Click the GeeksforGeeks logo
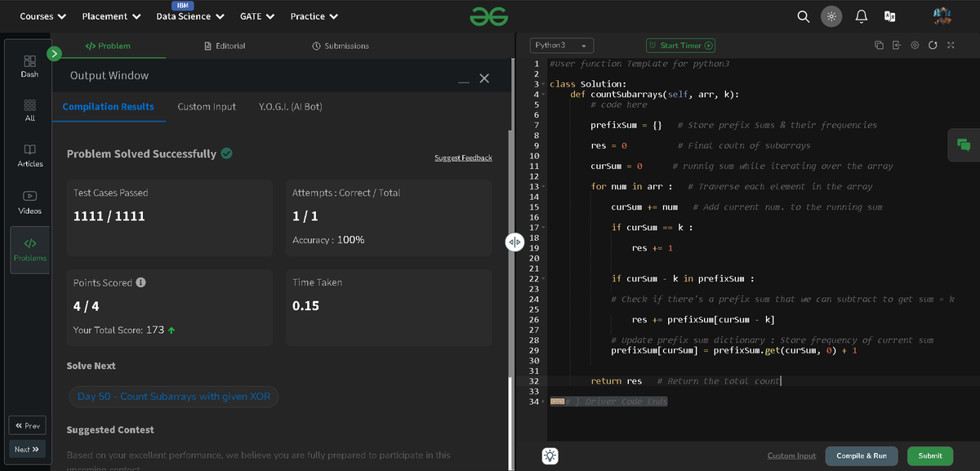980x471 pixels. [489, 16]
